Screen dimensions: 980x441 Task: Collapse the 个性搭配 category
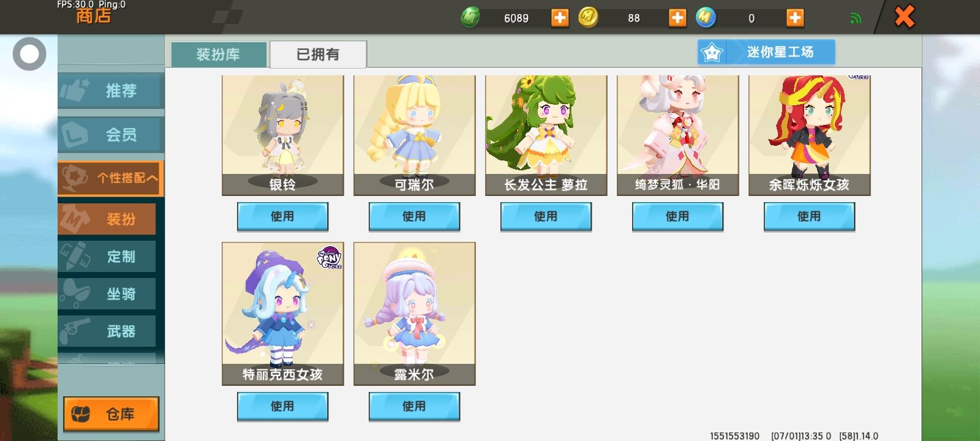tap(111, 178)
